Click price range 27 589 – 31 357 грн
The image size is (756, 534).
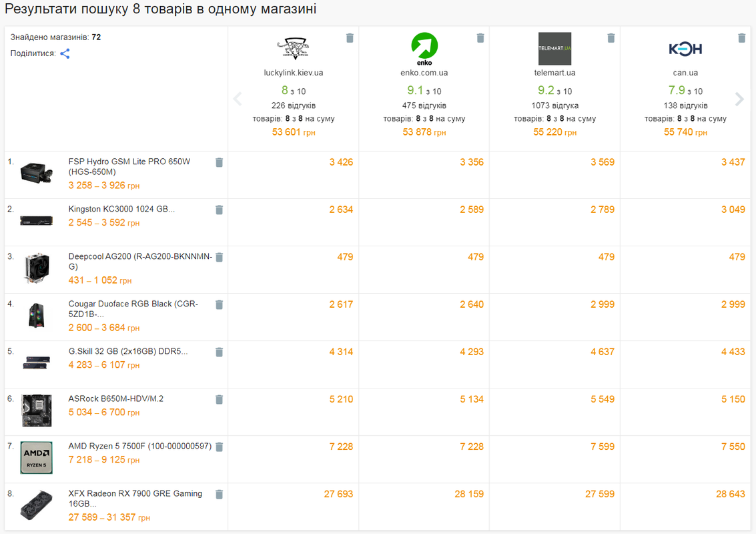click(109, 517)
